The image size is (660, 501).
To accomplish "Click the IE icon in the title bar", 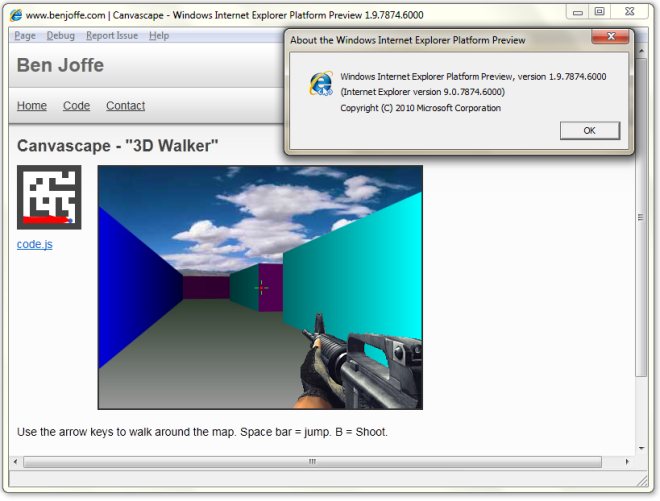I will (x=16, y=15).
